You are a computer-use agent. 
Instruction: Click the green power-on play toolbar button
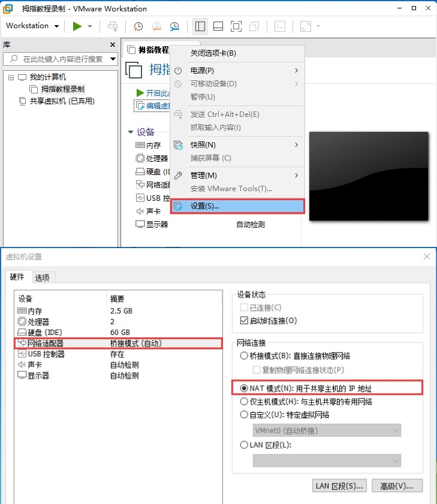point(77,26)
